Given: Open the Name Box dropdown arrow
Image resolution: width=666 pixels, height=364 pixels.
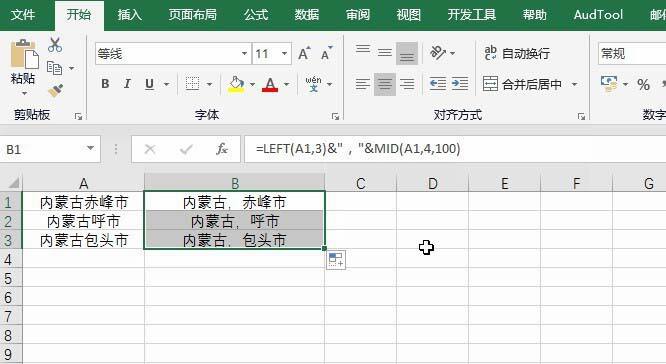Looking at the screenshot, I should click(90, 148).
